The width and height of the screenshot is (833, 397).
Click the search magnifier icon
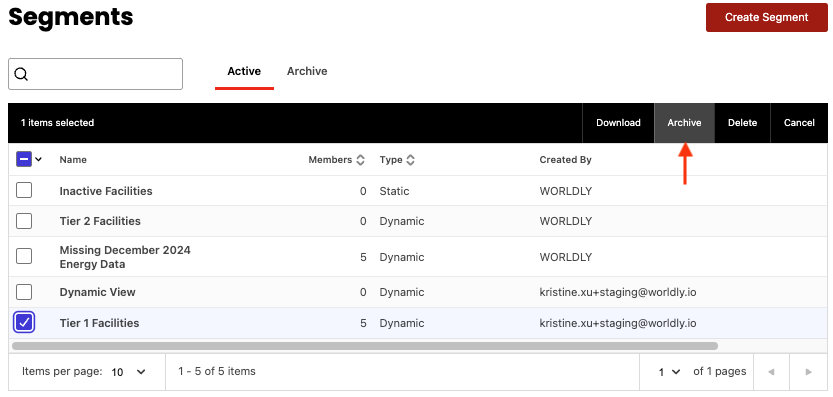pyautogui.click(x=21, y=74)
